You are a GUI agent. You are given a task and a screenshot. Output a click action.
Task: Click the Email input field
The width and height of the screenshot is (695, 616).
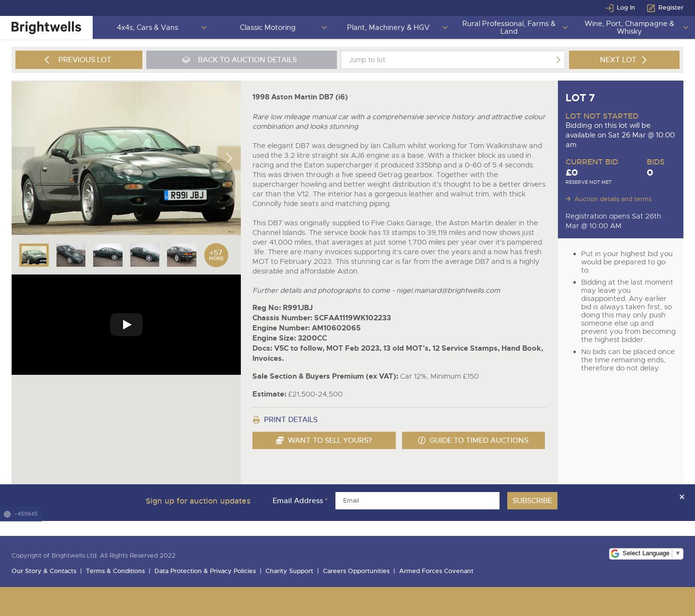pyautogui.click(x=417, y=501)
